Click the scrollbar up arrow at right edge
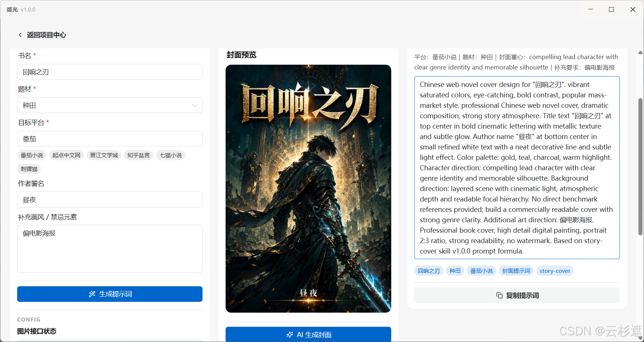The width and height of the screenshot is (644, 342). [640, 52]
